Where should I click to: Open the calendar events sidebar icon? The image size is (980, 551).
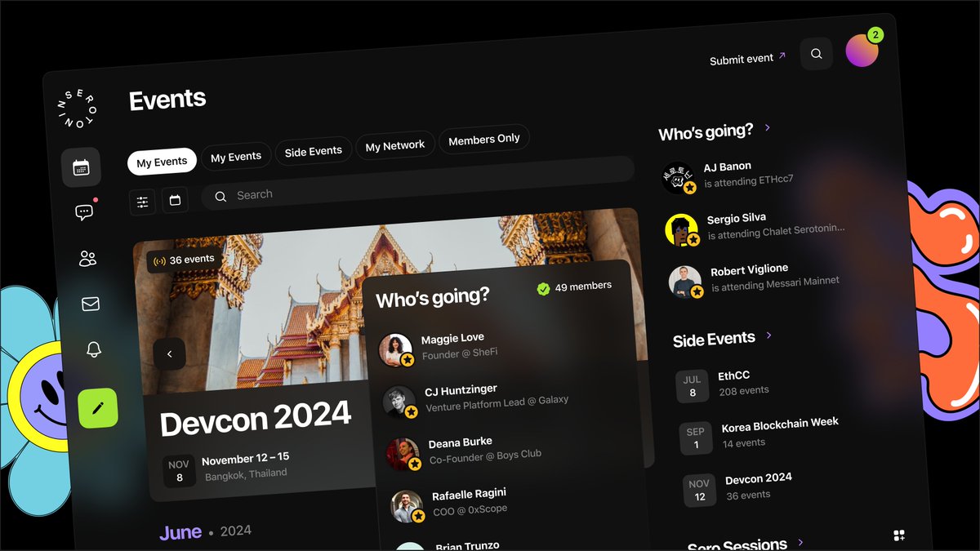coord(81,168)
